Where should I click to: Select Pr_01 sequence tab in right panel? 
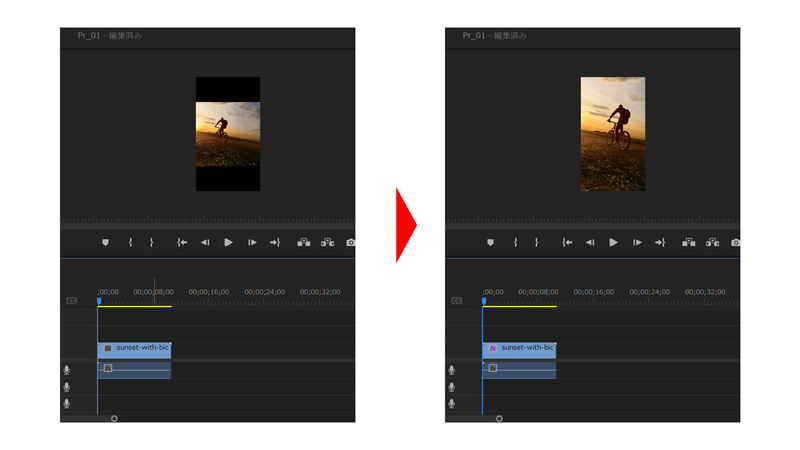495,35
